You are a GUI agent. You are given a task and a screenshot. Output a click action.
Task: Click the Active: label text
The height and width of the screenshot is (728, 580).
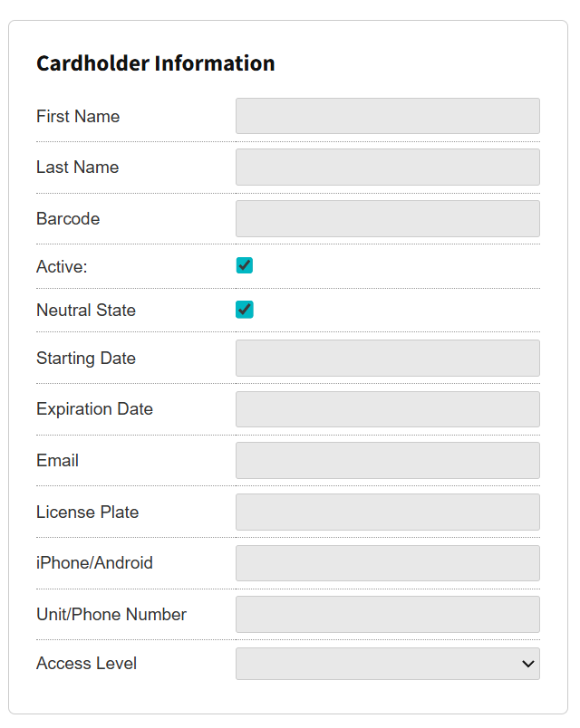click(x=62, y=266)
